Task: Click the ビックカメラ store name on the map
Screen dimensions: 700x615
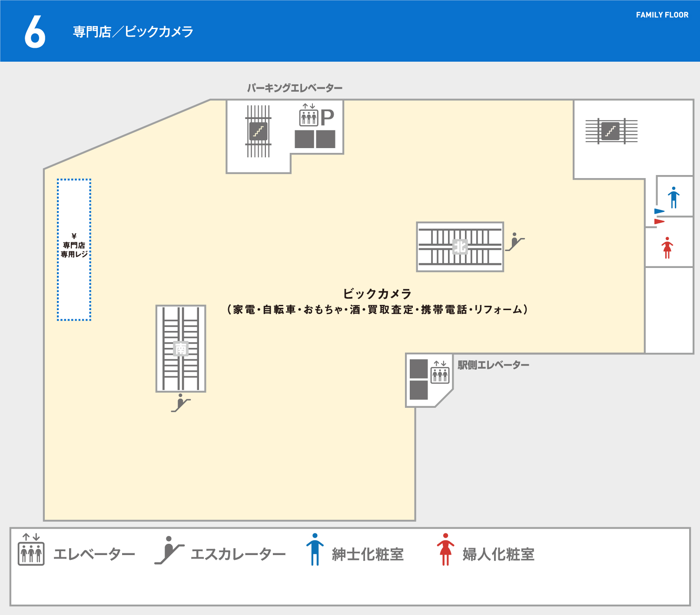Action: click(x=377, y=294)
